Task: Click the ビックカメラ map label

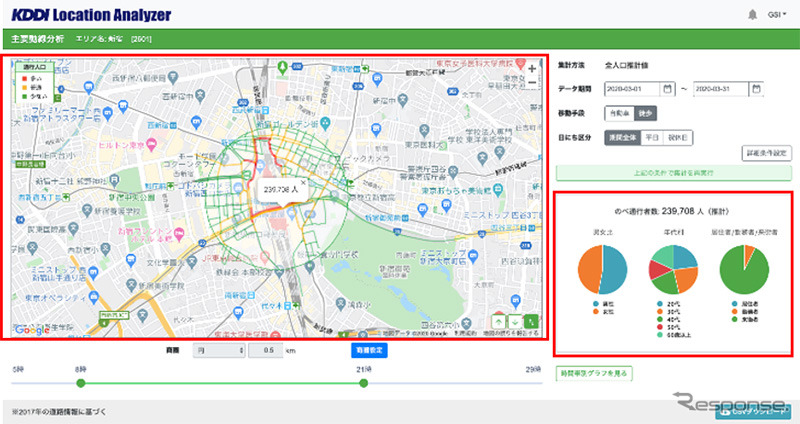Action: pyautogui.click(x=367, y=159)
